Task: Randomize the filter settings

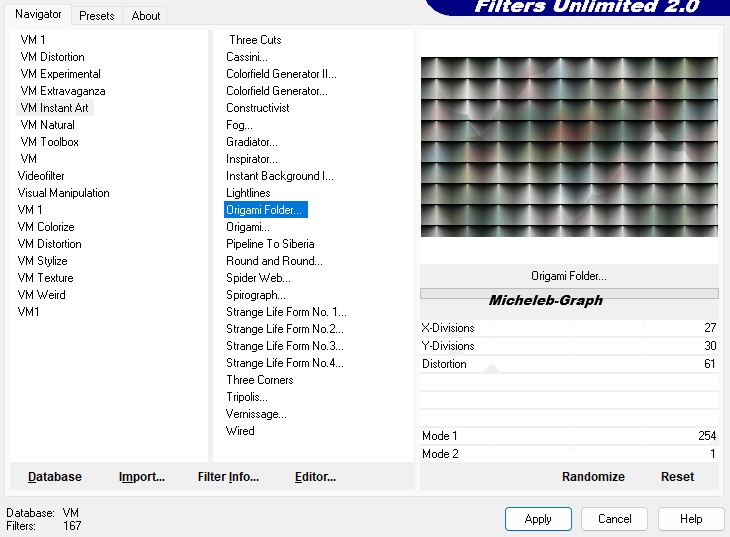Action: tap(593, 477)
